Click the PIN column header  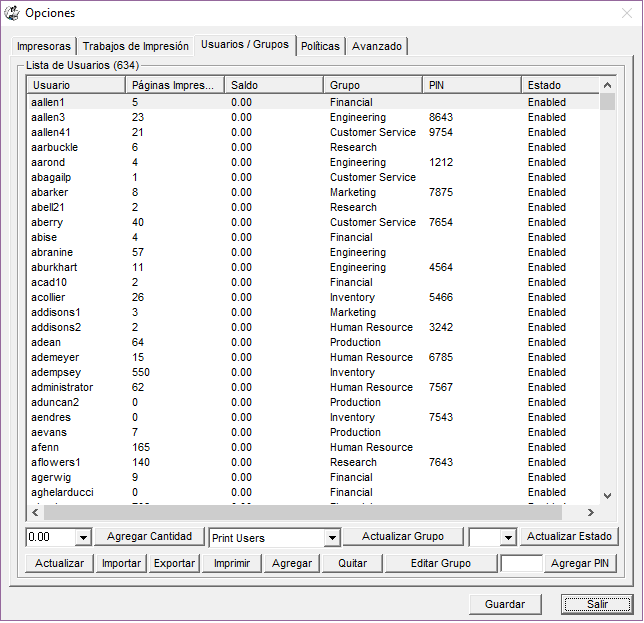472,85
